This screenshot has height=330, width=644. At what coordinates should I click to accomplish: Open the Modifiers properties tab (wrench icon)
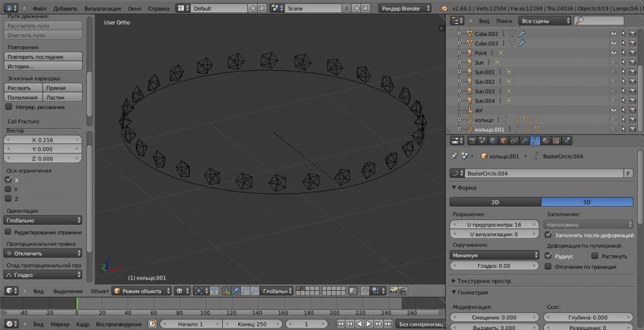click(x=524, y=141)
